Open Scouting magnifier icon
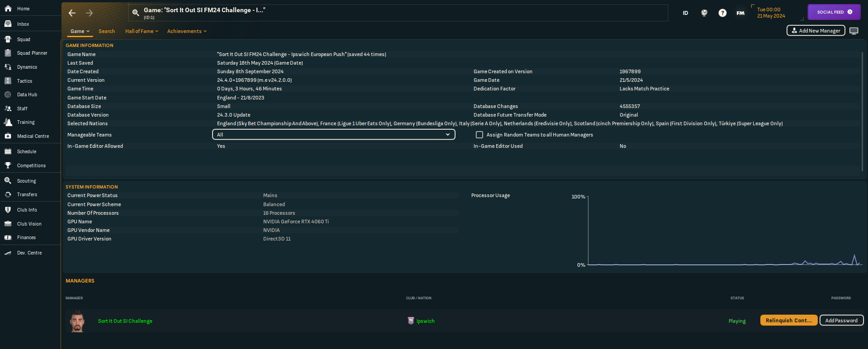868x349 pixels. (8, 181)
